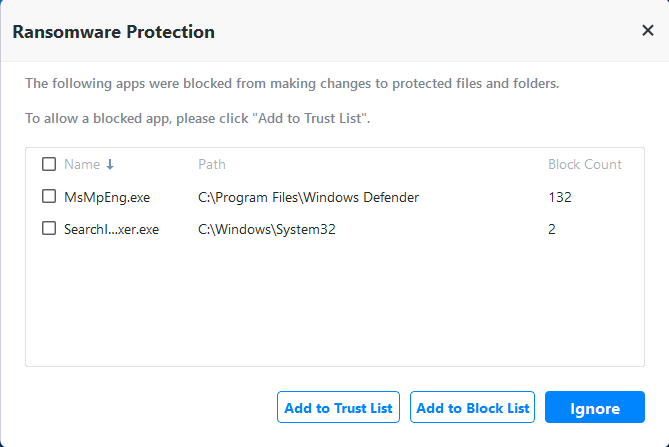Sort by Block Count column header

pyautogui.click(x=584, y=165)
